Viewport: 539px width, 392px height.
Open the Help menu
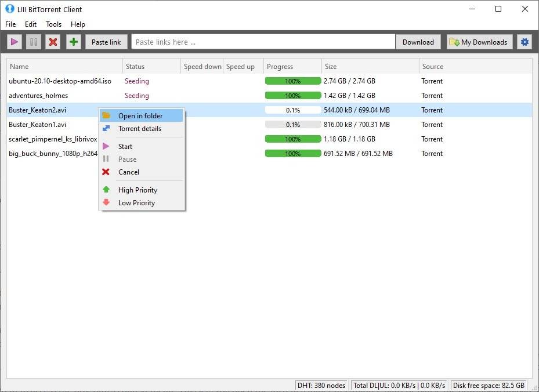pos(78,24)
